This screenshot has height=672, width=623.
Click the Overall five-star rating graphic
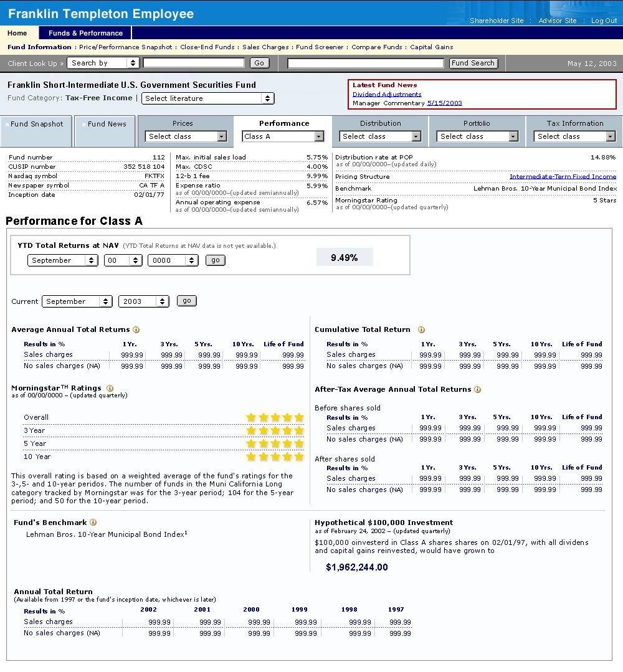[275, 417]
